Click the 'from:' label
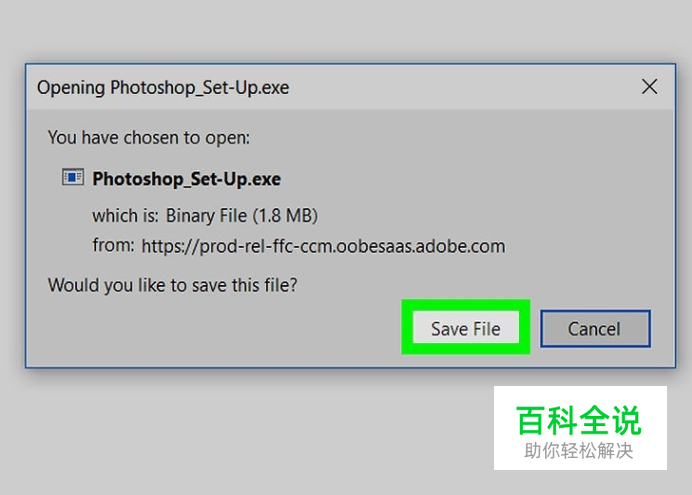 (113, 245)
